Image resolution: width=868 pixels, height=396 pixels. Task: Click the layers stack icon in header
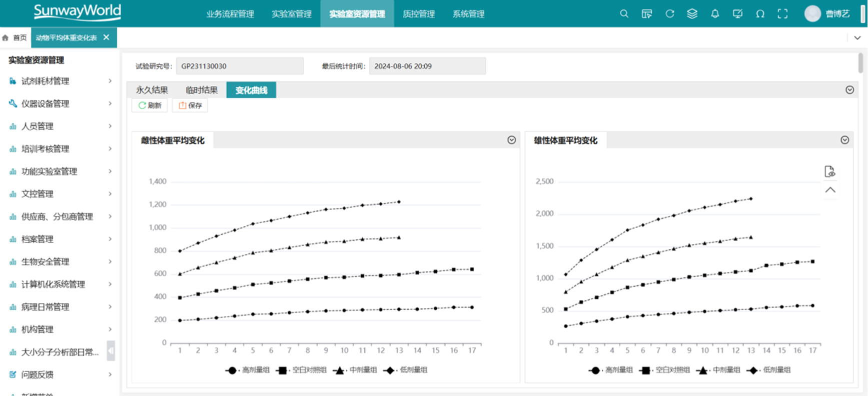coord(692,14)
